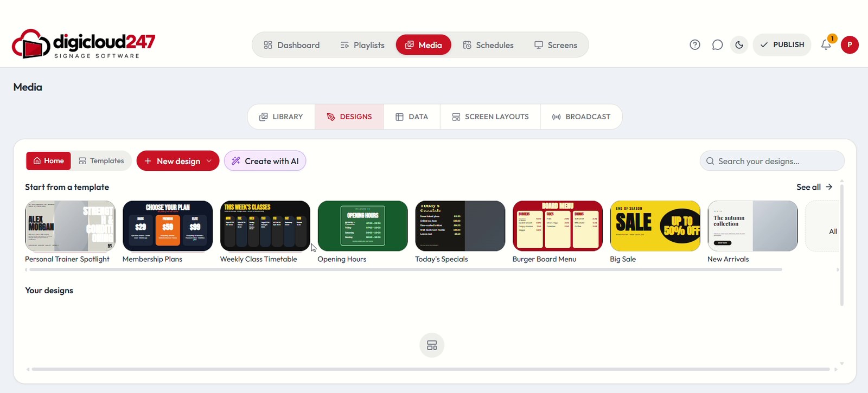Image resolution: width=868 pixels, height=393 pixels.
Task: Open the Burger Board Menu template
Action: [x=558, y=226]
